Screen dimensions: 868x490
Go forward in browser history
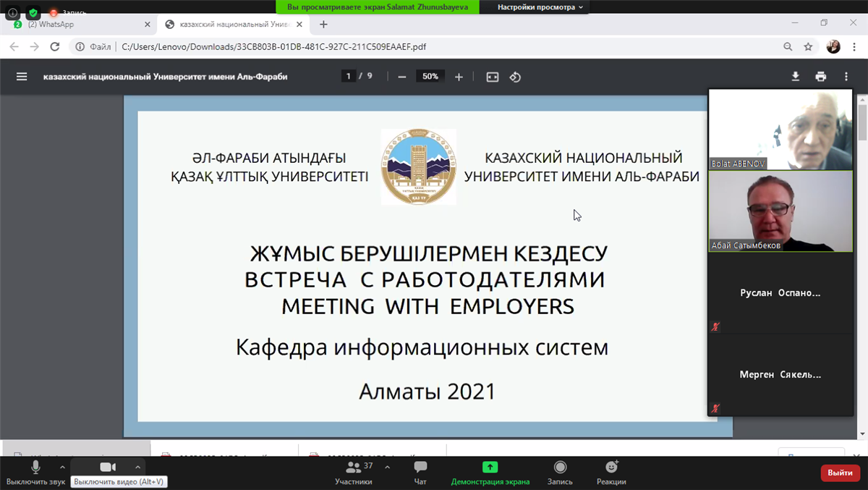pyautogui.click(x=34, y=46)
